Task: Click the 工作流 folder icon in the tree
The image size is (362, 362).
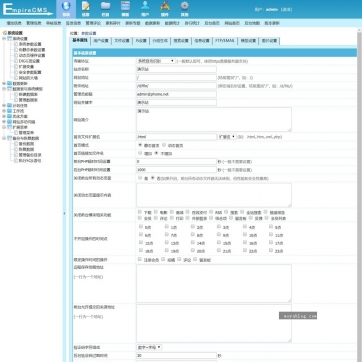Action: click(9, 111)
